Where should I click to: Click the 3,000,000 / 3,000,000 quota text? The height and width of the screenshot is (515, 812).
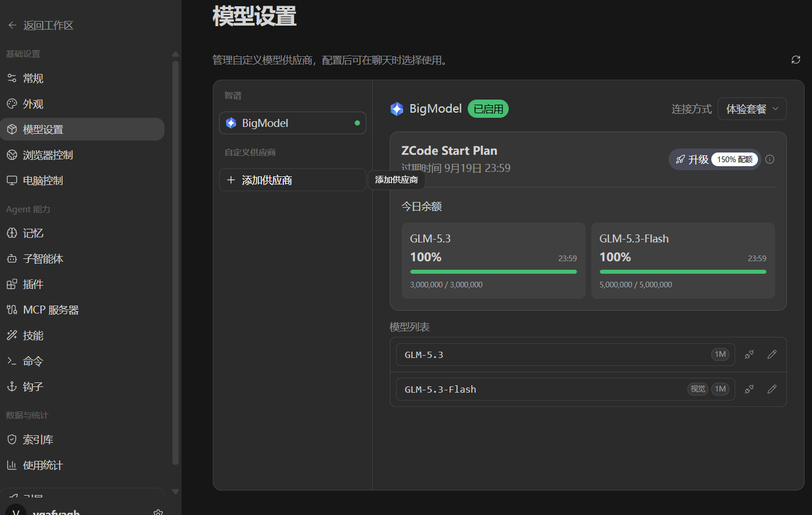[x=446, y=285]
